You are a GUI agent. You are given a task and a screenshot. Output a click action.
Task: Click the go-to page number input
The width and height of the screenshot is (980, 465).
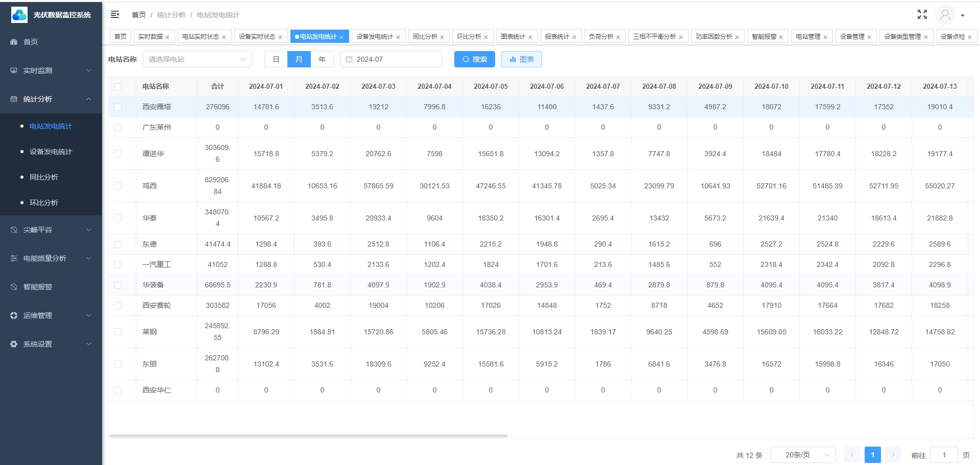(x=944, y=455)
